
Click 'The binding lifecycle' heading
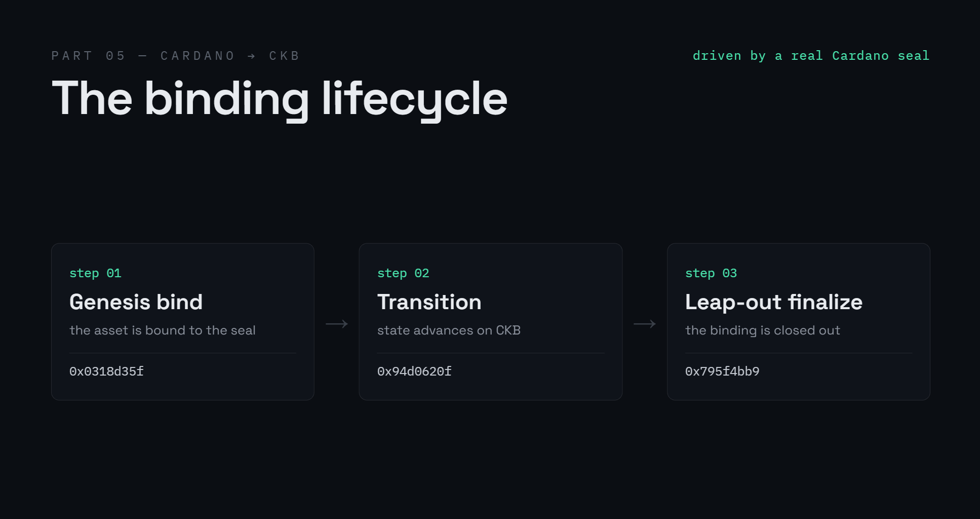point(280,99)
